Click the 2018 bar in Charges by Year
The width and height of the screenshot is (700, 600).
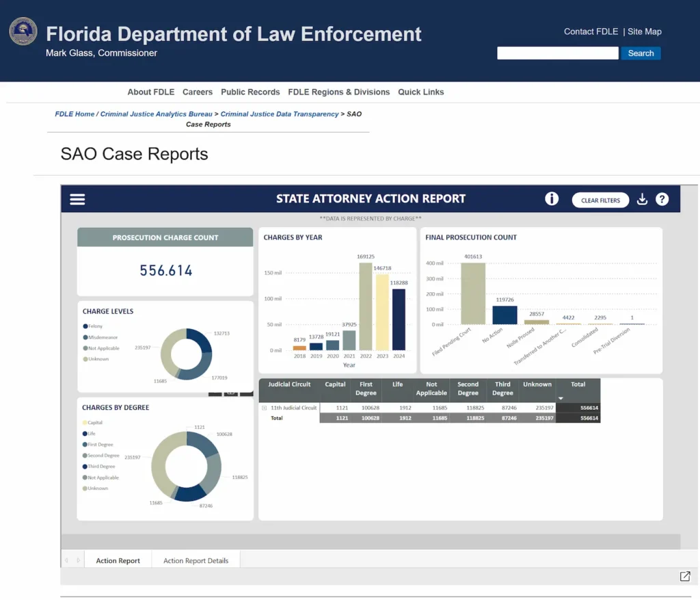tap(299, 348)
